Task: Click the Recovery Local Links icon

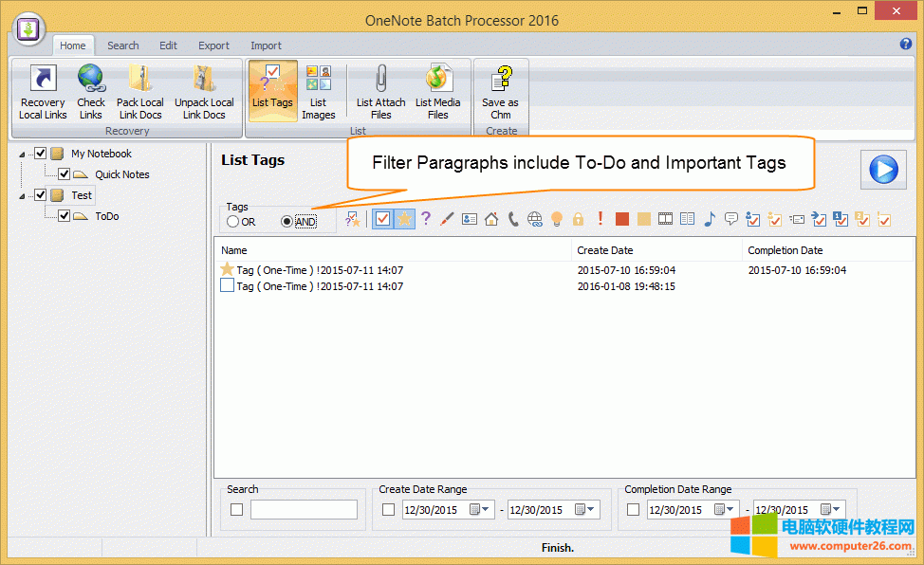Action: [x=43, y=92]
